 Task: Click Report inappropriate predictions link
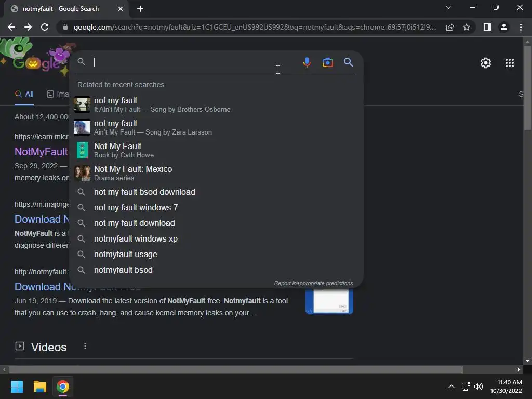tap(313, 283)
